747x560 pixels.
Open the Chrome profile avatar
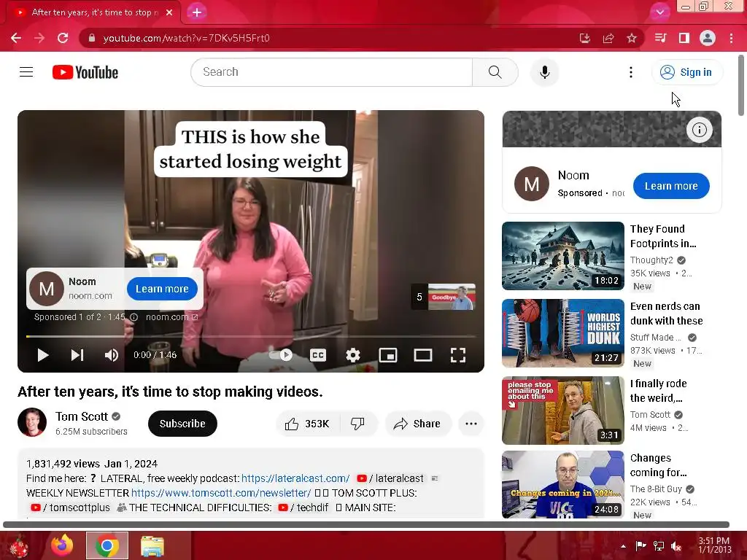click(708, 38)
